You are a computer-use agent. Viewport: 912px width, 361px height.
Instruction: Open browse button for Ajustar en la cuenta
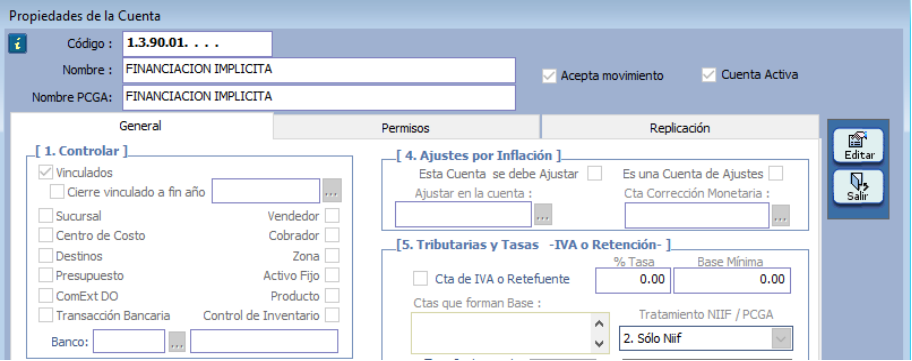coord(543,215)
